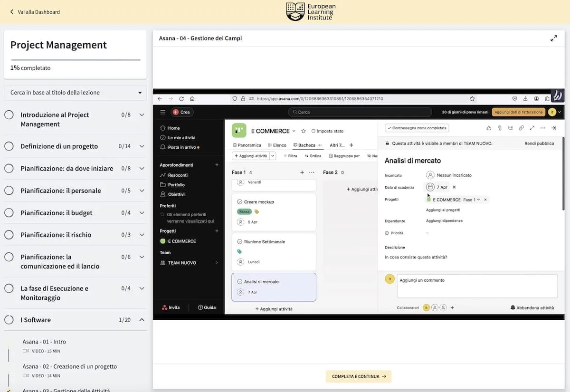Click the attachment paperclip icon in task panel
This screenshot has height=392, width=570.
[500, 128]
